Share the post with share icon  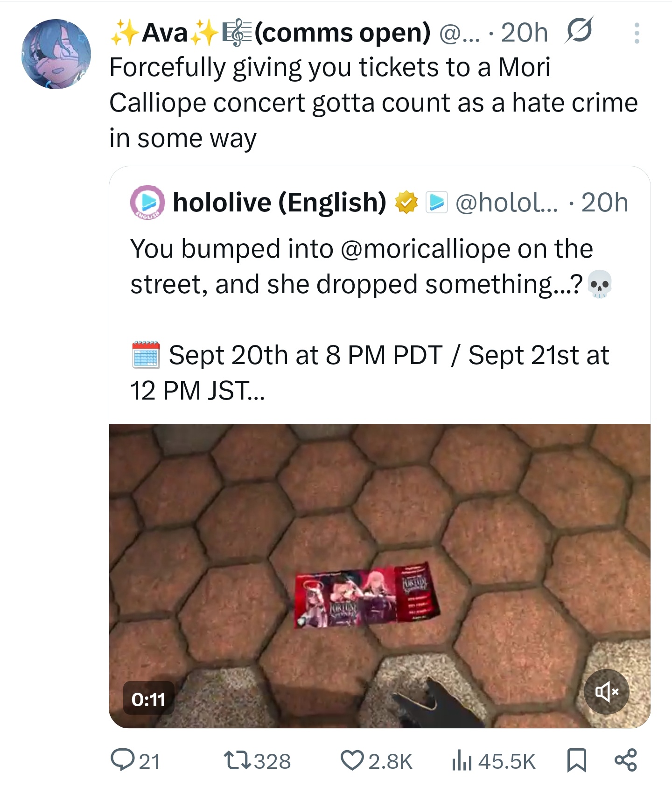pyautogui.click(x=626, y=760)
